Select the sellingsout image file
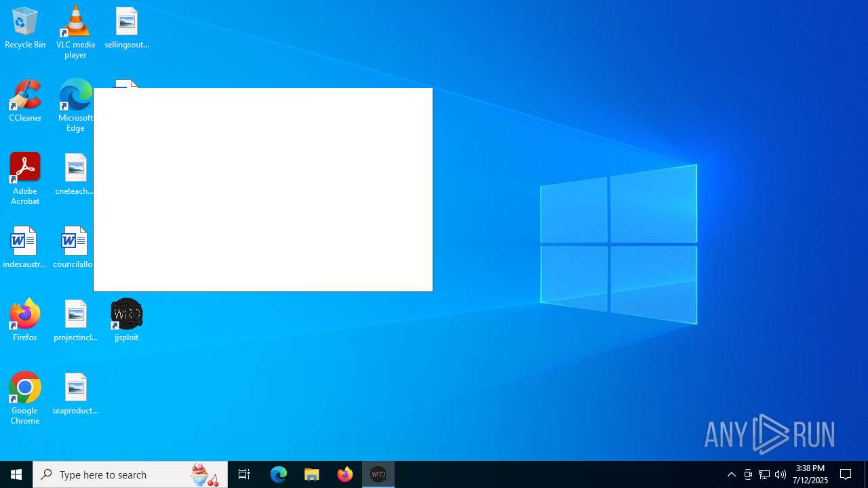Screen dimensions: 868x488 coord(127,28)
